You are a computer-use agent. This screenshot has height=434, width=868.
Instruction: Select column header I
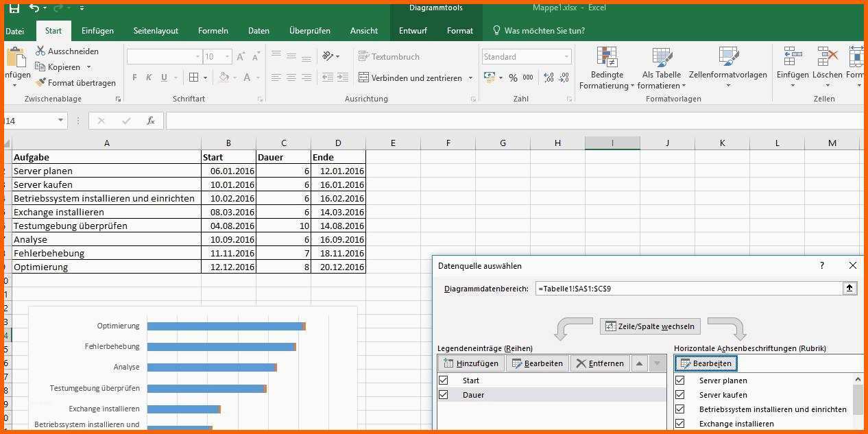612,143
